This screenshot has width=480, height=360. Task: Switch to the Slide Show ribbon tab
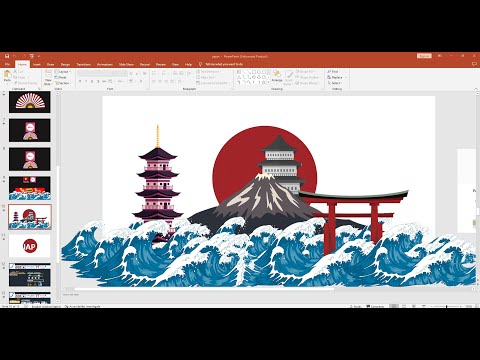click(x=126, y=64)
